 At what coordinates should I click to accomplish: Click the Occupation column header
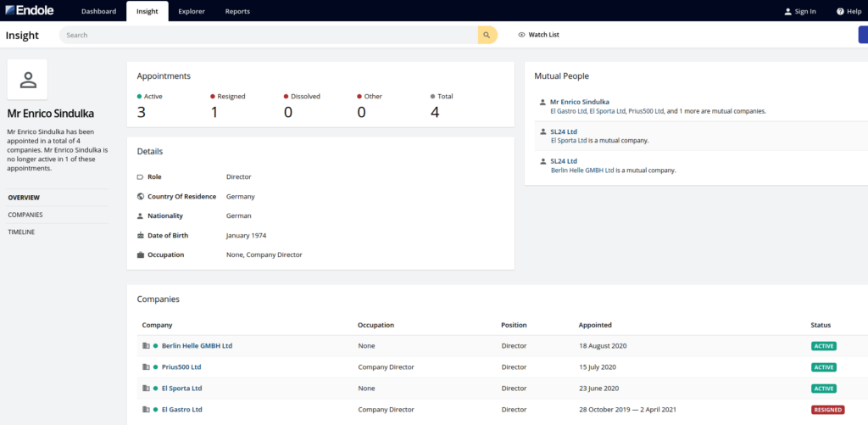[376, 325]
